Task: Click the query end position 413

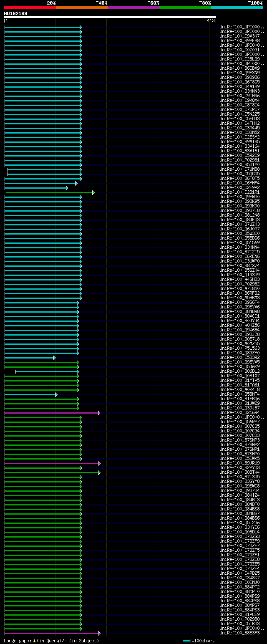Action: pyautogui.click(x=211, y=20)
